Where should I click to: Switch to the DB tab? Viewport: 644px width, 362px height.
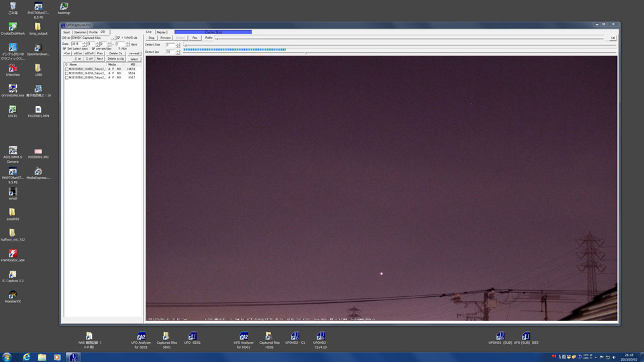(x=103, y=32)
